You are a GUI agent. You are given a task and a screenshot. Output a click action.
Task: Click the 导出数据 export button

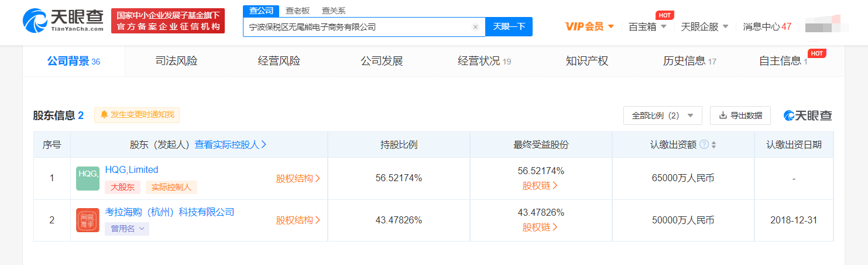click(x=740, y=115)
